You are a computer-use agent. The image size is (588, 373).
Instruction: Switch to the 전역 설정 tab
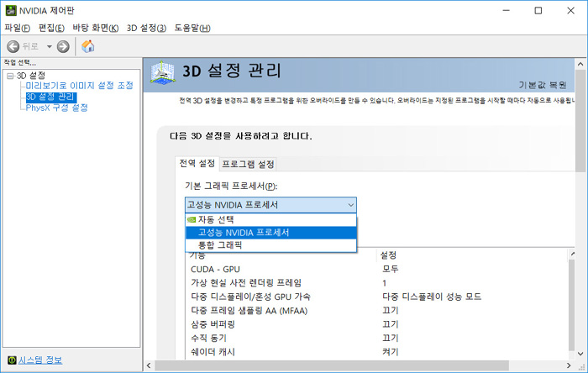(197, 164)
